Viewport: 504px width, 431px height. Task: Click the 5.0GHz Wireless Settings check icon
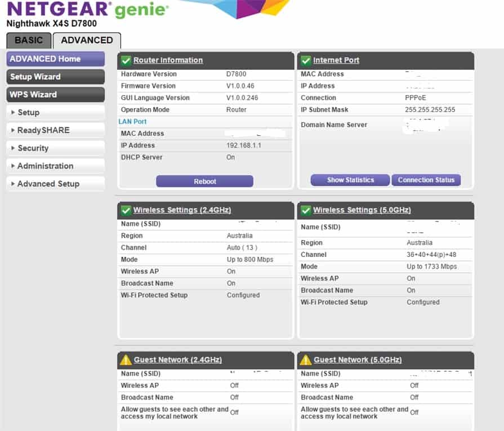306,210
